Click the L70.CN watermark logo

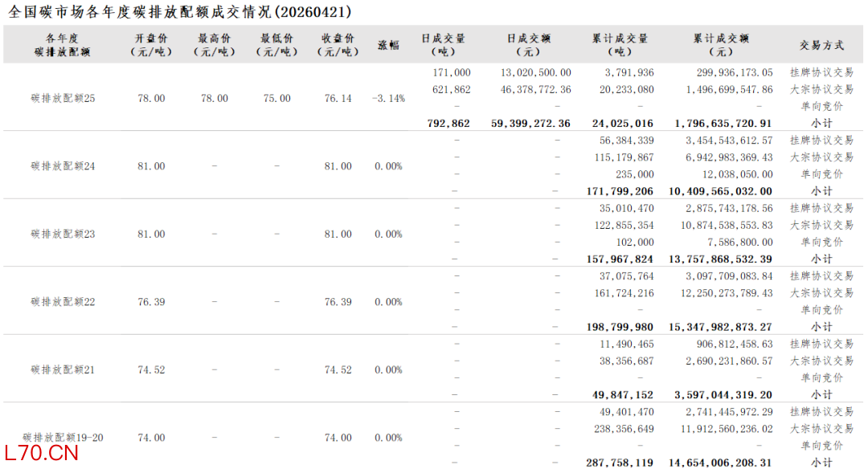(x=42, y=453)
